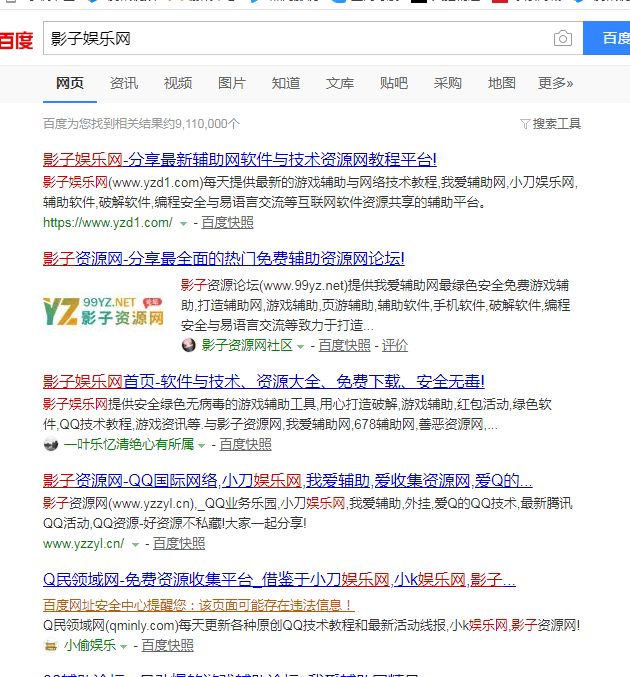Click avatar icon beside 一叶乐忆清绝心有所属
This screenshot has width=630, height=677.
point(51,444)
